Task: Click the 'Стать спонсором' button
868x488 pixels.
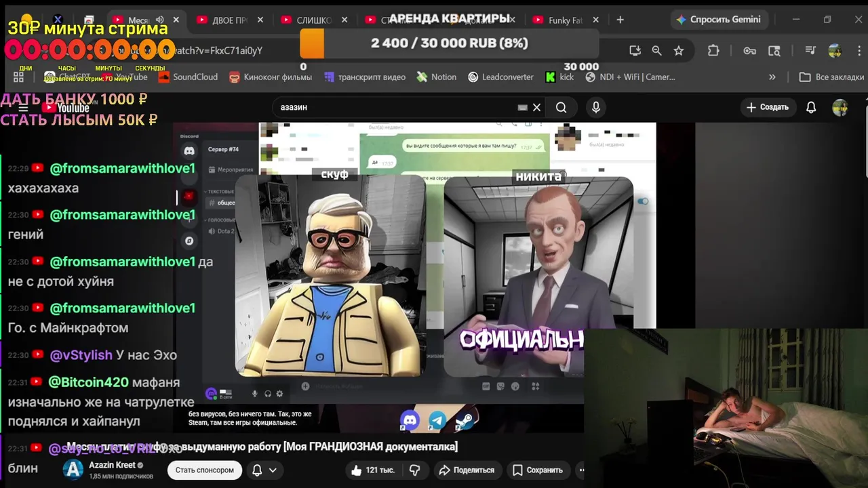Action: 204,470
